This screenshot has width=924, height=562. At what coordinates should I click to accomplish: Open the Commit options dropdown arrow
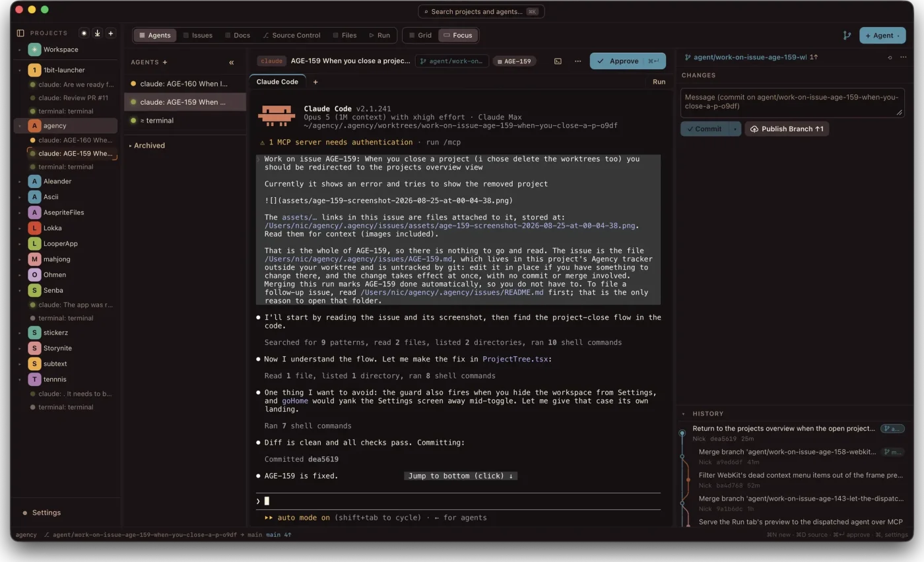coord(735,129)
